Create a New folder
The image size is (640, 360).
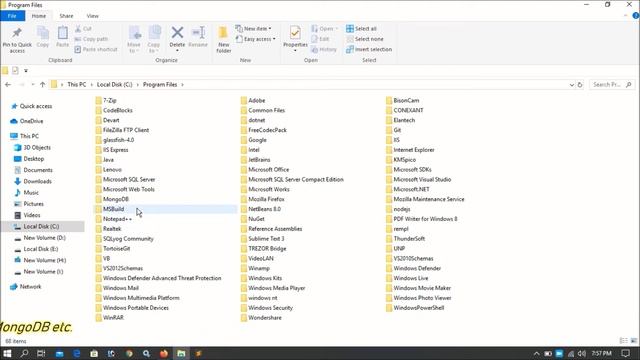(223, 40)
